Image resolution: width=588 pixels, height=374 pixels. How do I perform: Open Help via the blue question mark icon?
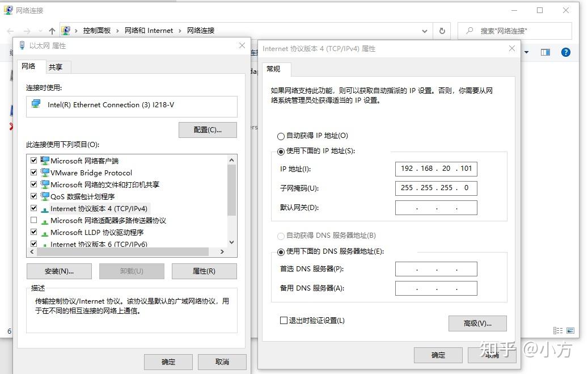click(565, 52)
